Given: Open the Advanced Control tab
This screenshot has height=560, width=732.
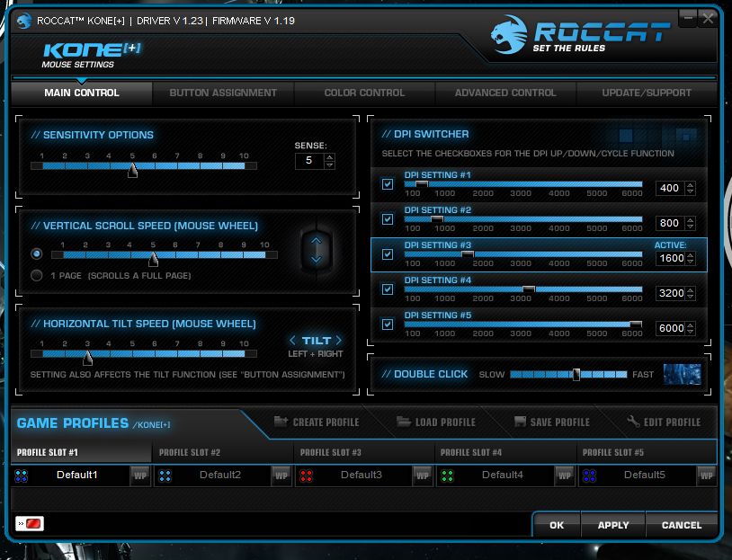Looking at the screenshot, I should click(x=505, y=93).
